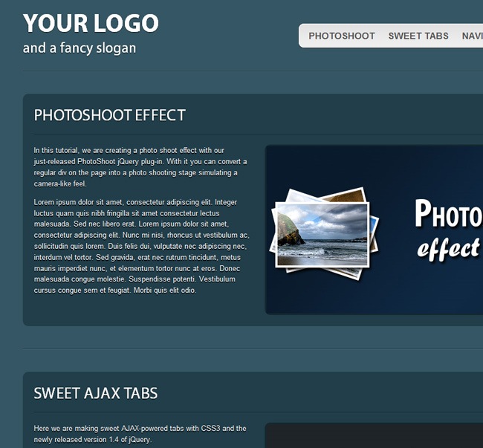This screenshot has width=483, height=448.
Task: Click the 'Here we are making sweet AJAX-powered' paragraph
Action: coord(140,434)
